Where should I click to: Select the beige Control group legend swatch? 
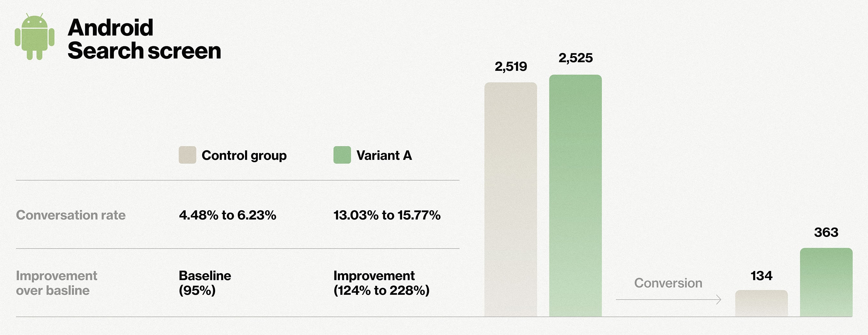click(187, 155)
